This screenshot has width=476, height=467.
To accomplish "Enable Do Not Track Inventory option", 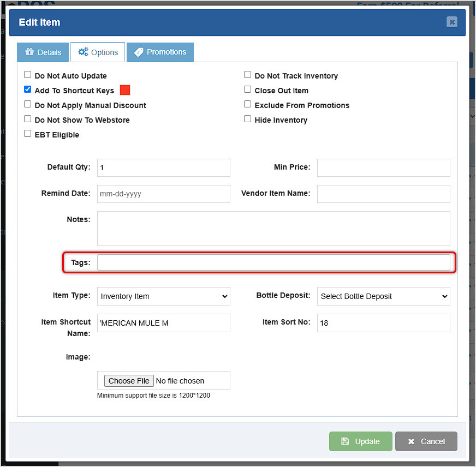I will (x=248, y=75).
